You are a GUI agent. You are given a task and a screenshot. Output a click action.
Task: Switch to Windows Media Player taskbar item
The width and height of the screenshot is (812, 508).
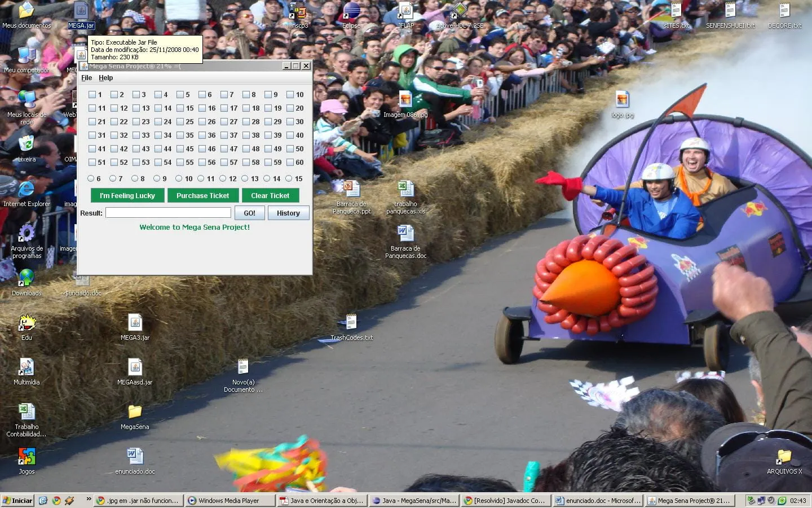230,501
